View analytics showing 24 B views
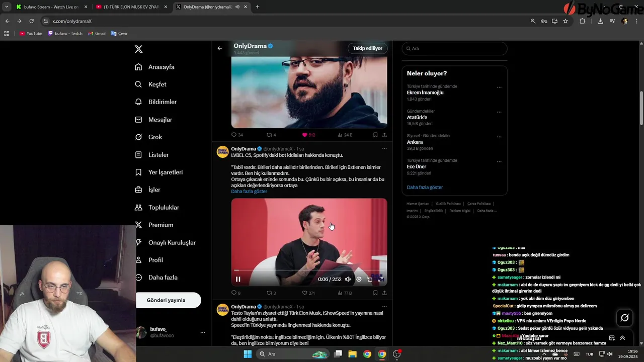Image resolution: width=644 pixels, height=362 pixels. pyautogui.click(x=345, y=135)
